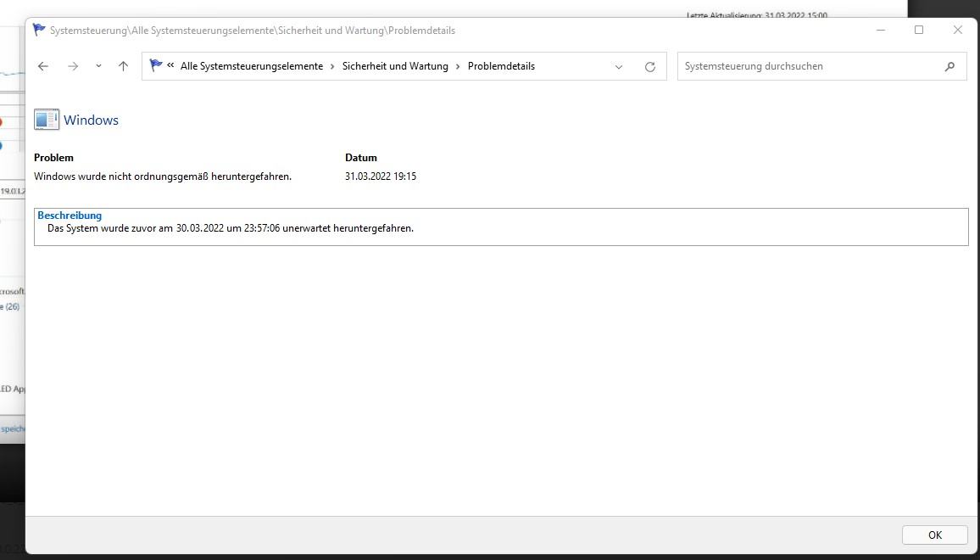
Task: Minimize the Problemdetails window
Action: pyautogui.click(x=881, y=30)
